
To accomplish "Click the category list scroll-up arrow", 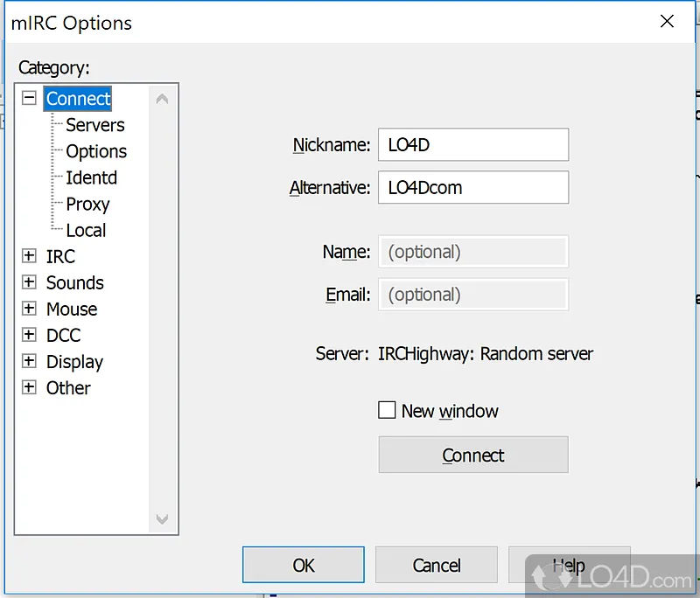I will 162,99.
